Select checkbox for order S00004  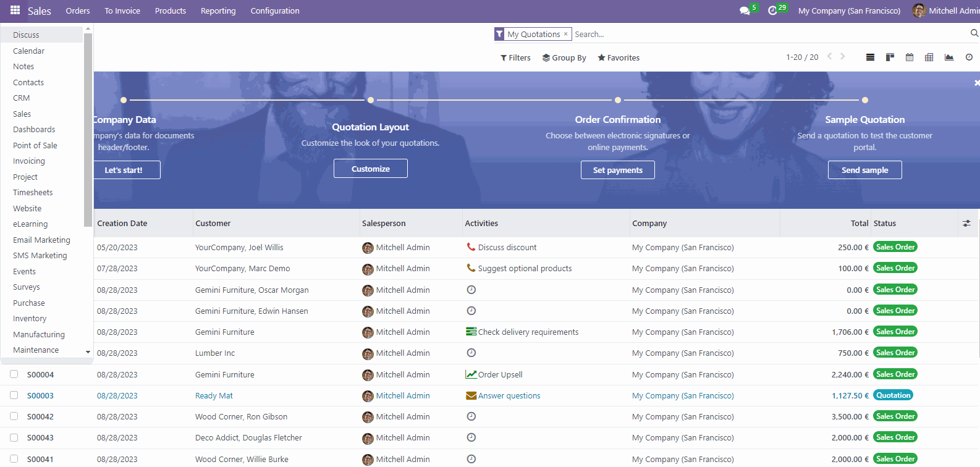click(x=14, y=374)
